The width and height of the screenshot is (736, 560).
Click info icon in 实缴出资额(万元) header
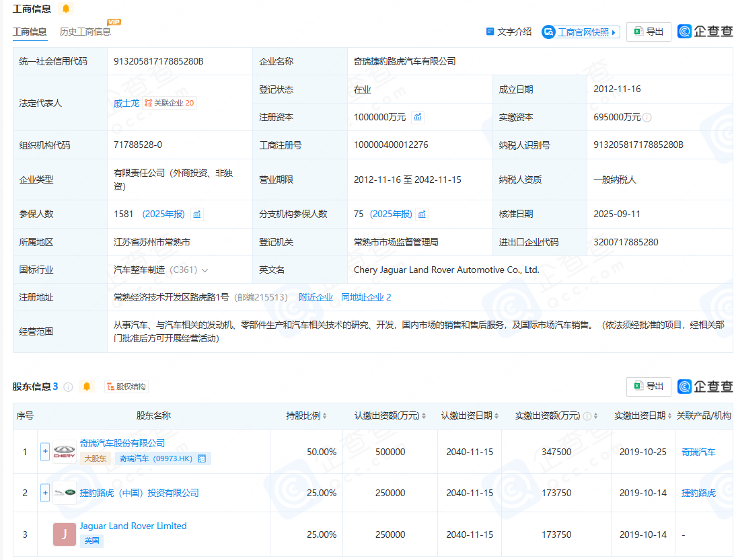[587, 416]
